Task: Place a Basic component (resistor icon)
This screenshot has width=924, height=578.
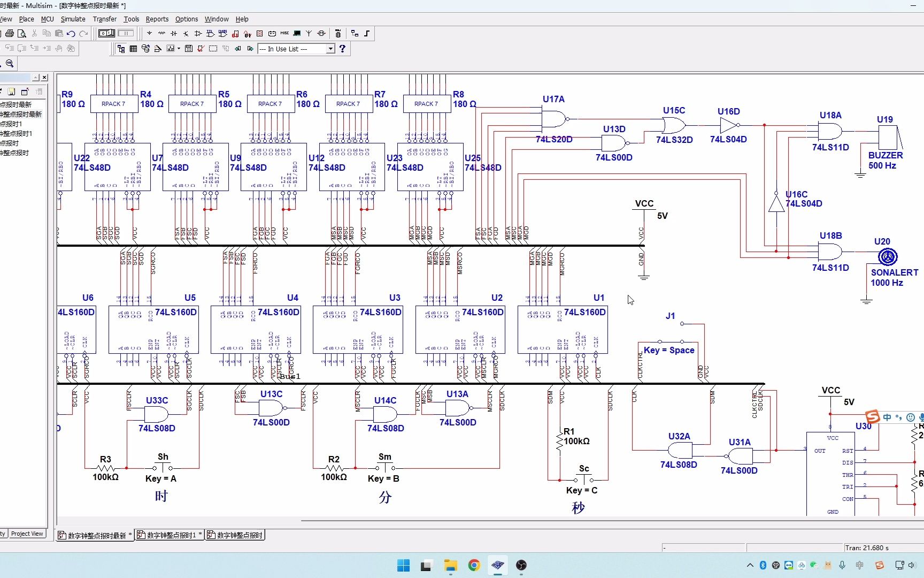Action: pyautogui.click(x=161, y=33)
